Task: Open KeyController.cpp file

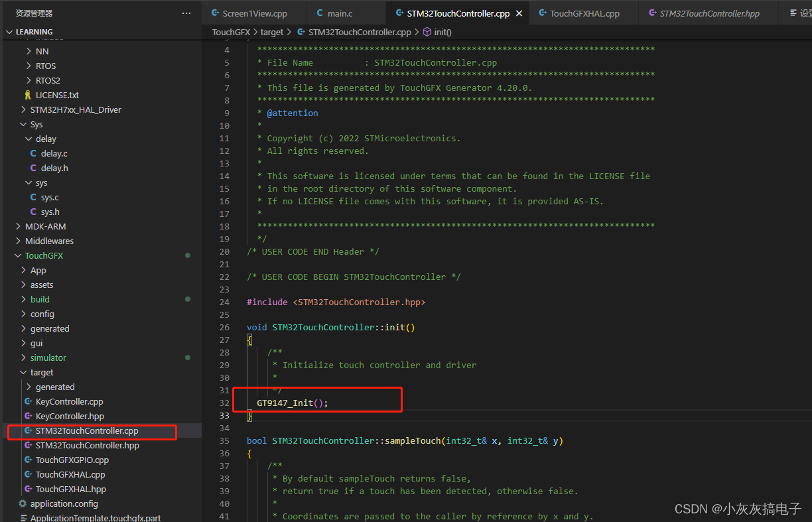Action: tap(69, 401)
